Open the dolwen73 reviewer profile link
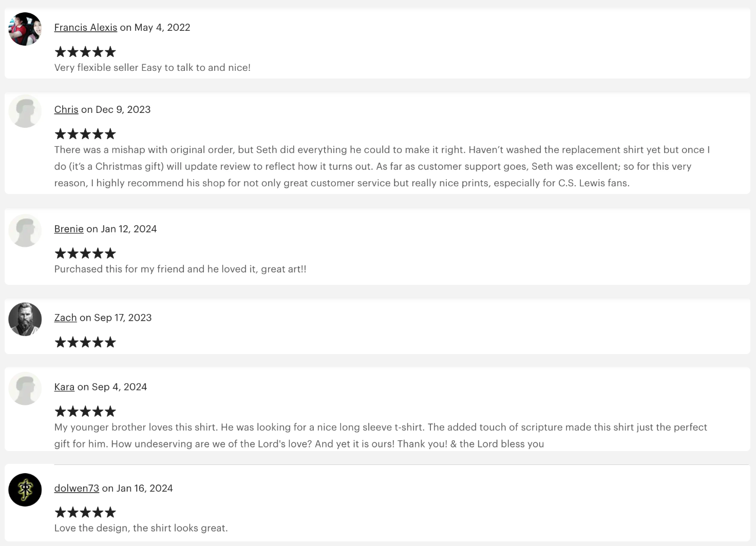 click(x=77, y=489)
